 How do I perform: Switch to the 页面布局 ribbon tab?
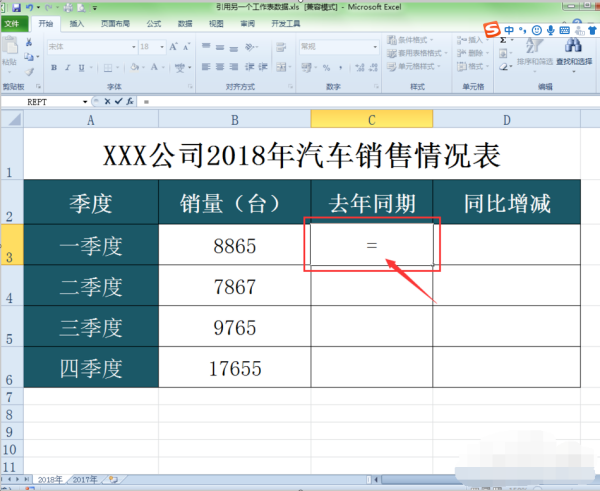(115, 24)
